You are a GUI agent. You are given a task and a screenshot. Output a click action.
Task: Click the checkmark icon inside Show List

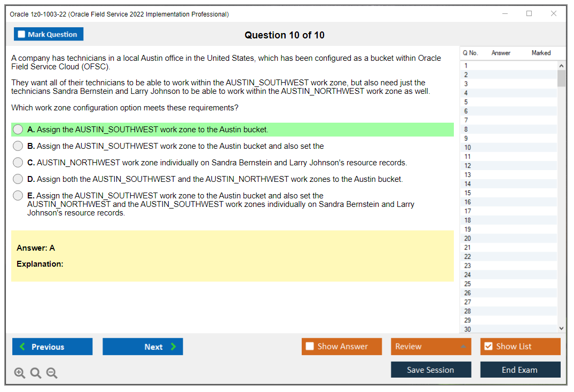[488, 346]
